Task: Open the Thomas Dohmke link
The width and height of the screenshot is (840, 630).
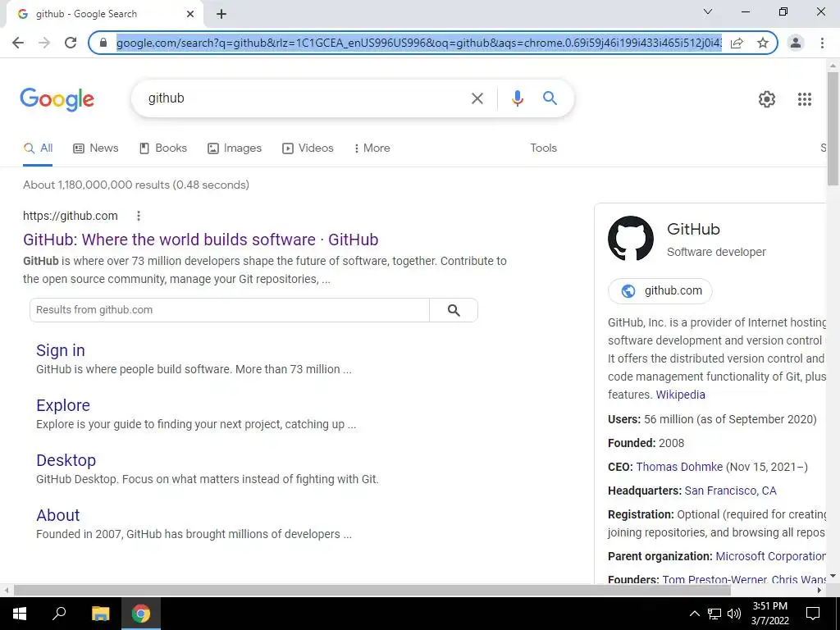Action: [679, 467]
